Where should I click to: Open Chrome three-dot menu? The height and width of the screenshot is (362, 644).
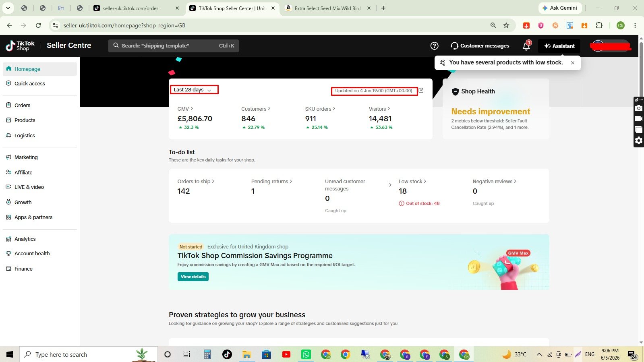(635, 25)
